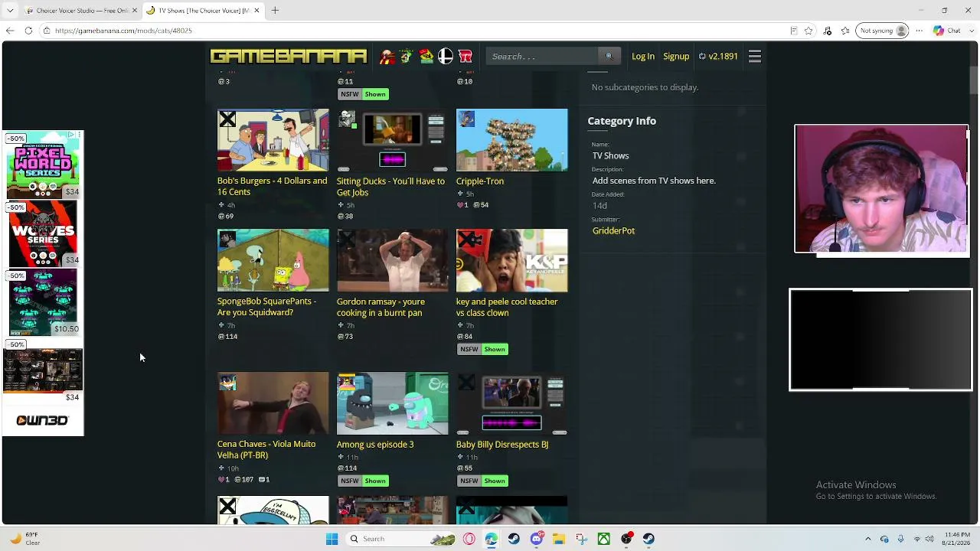Close the TV Shows tab

pyautogui.click(x=256, y=11)
